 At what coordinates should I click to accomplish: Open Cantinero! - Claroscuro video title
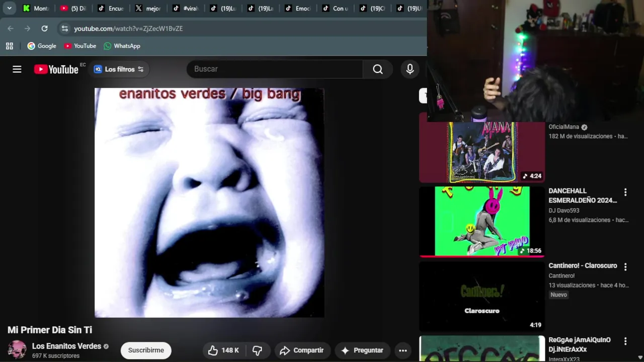(x=583, y=265)
